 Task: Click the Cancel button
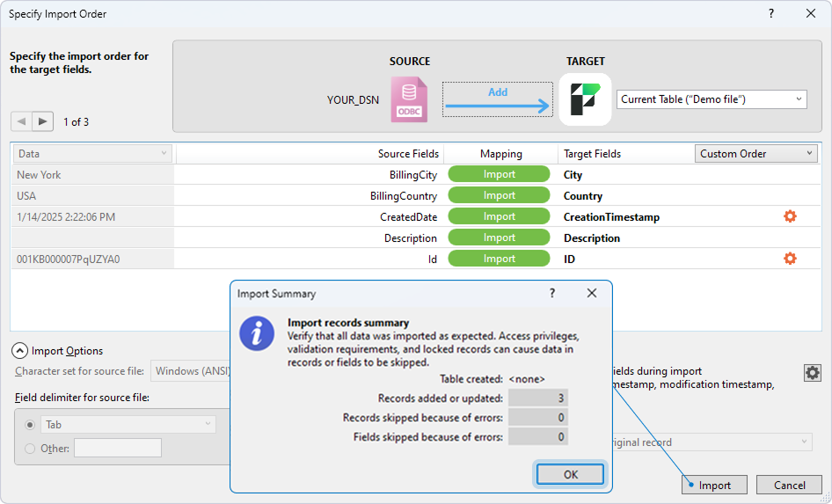[x=789, y=485]
